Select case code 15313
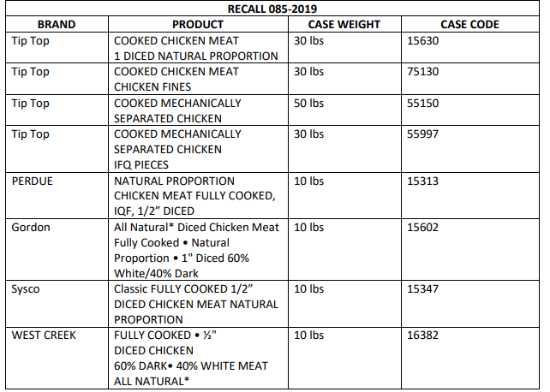 tap(426, 181)
